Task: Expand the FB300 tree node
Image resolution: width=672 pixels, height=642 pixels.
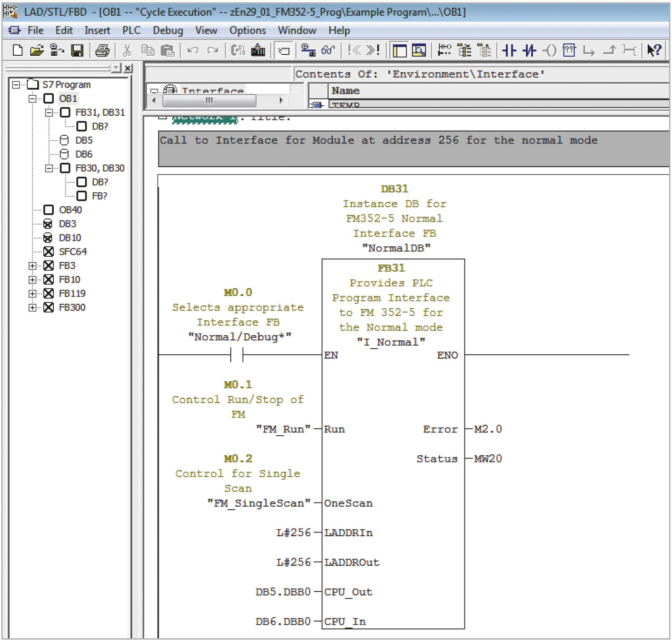Action: (32, 308)
